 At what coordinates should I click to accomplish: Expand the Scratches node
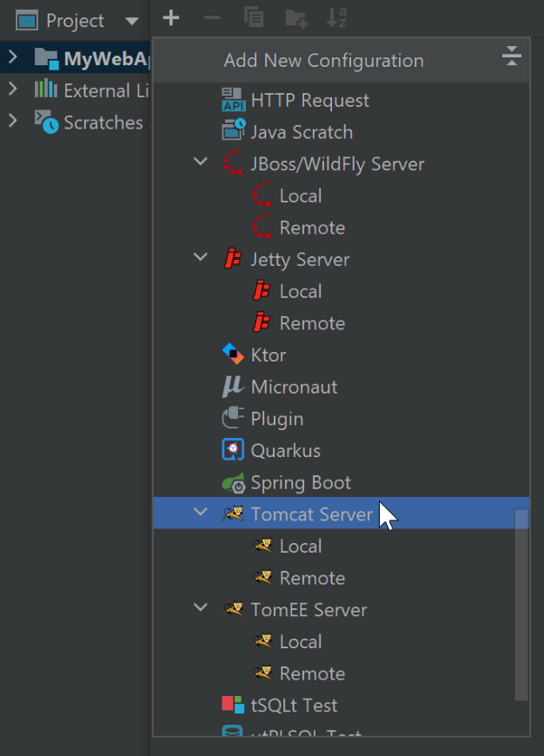[x=13, y=122]
